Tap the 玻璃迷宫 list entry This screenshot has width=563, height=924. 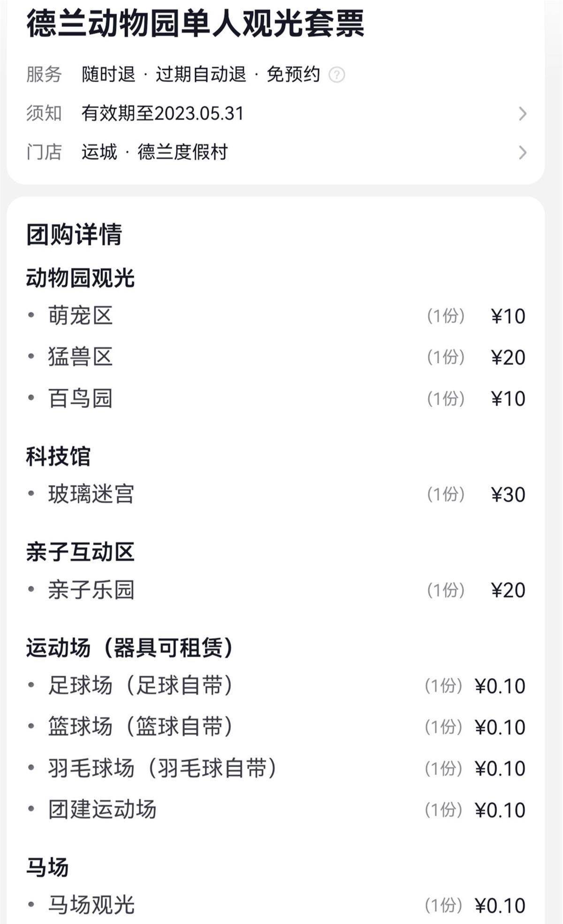click(x=91, y=494)
